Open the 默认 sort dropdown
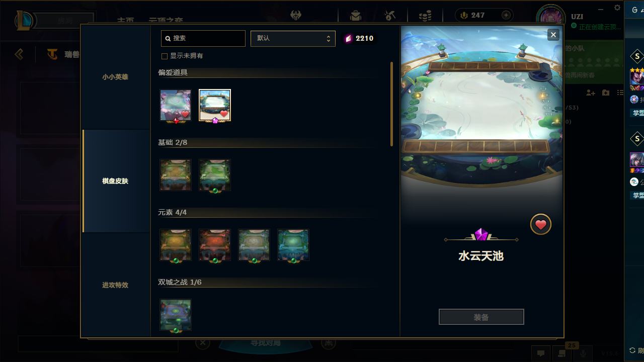Image resolution: width=644 pixels, height=362 pixels. pos(293,38)
